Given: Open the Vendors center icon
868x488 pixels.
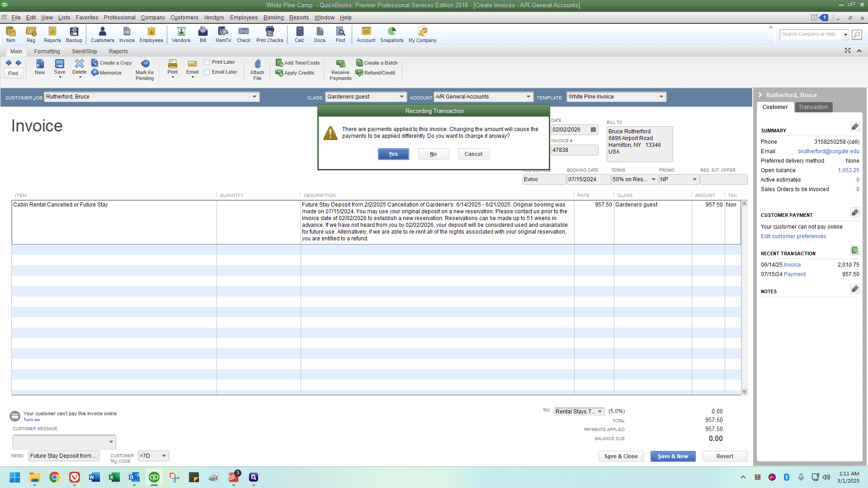Looking at the screenshot, I should pos(181,34).
